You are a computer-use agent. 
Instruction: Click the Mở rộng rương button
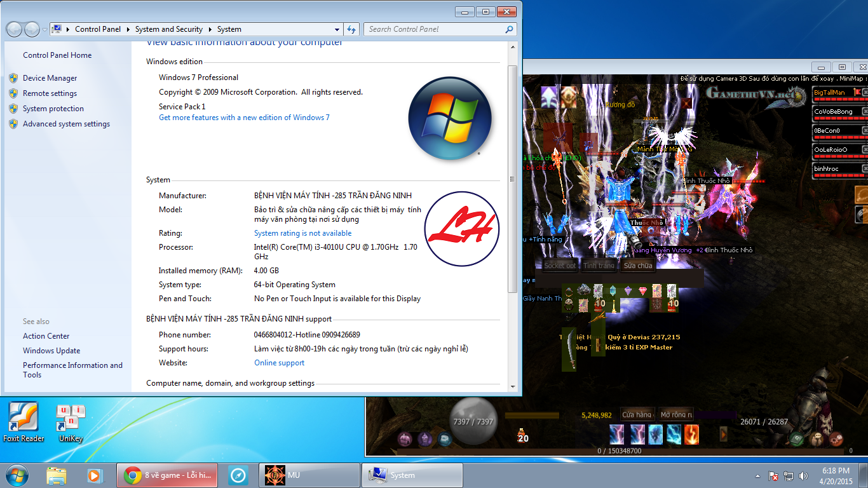[675, 415]
